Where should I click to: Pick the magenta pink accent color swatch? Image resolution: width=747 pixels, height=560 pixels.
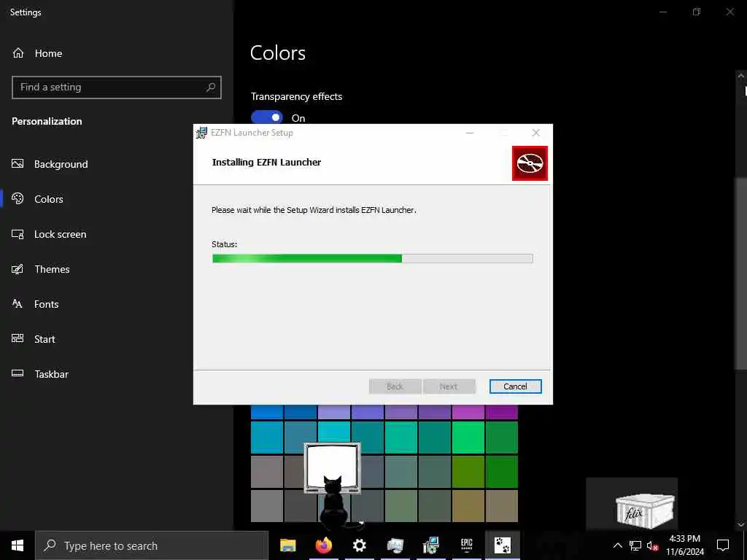[x=468, y=412]
